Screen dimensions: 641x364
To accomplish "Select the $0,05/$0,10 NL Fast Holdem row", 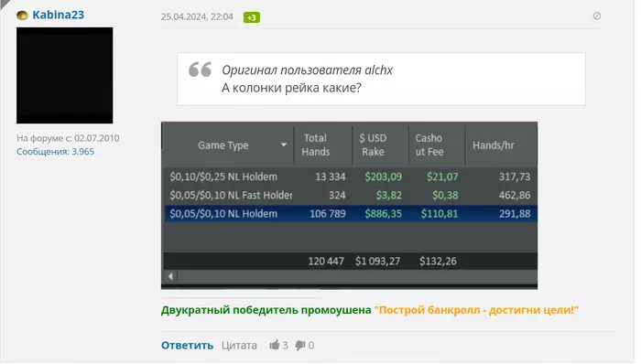I will (x=351, y=195).
